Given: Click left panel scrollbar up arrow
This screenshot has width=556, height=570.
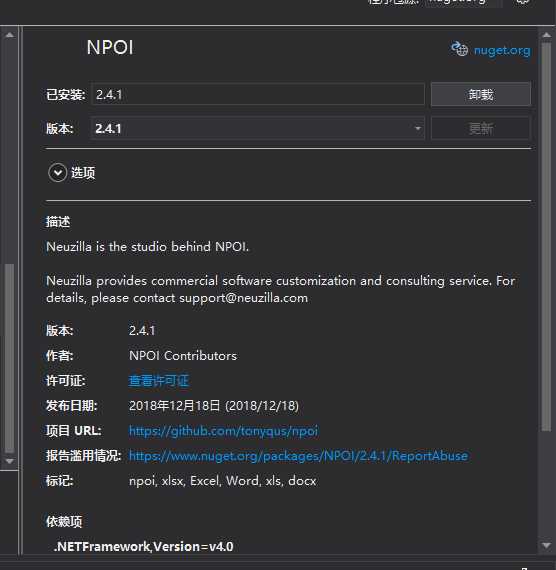Looking at the screenshot, I should tap(10, 35).
